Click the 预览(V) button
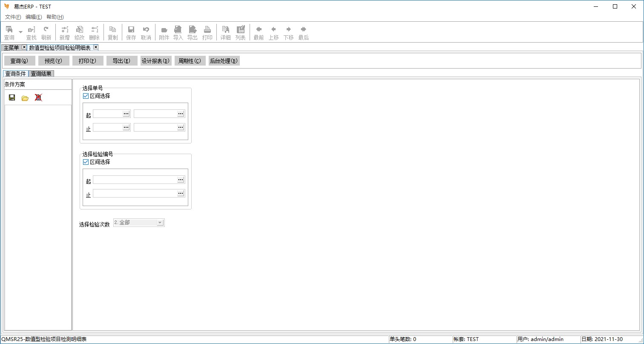This screenshot has width=644, height=344. (x=54, y=61)
